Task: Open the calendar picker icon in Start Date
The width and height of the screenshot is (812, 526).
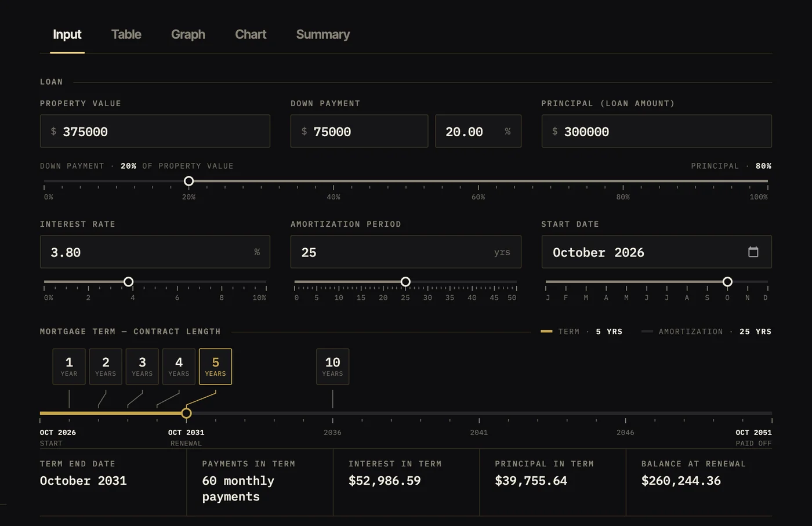Action: point(753,252)
